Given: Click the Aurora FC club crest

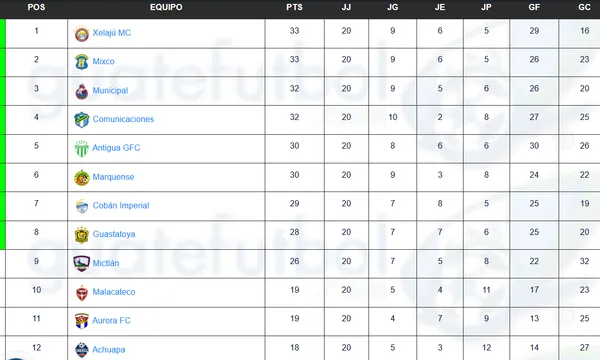Looking at the screenshot, I should coord(82,321).
